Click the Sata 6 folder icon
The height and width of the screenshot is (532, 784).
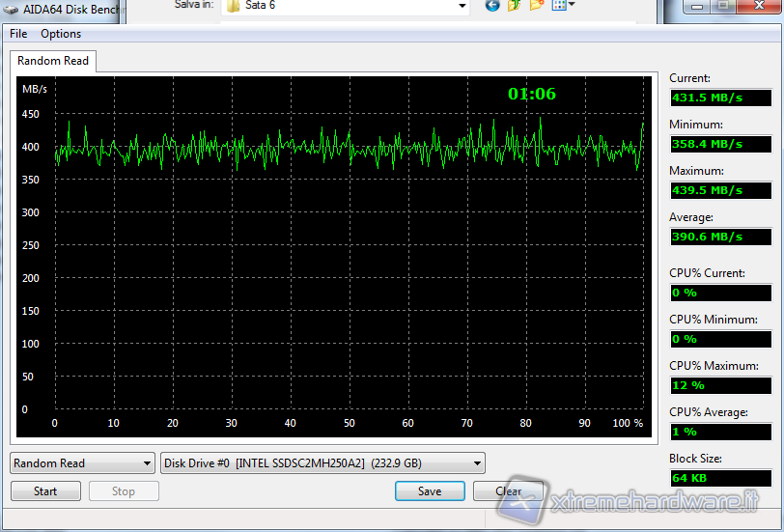coord(233,6)
